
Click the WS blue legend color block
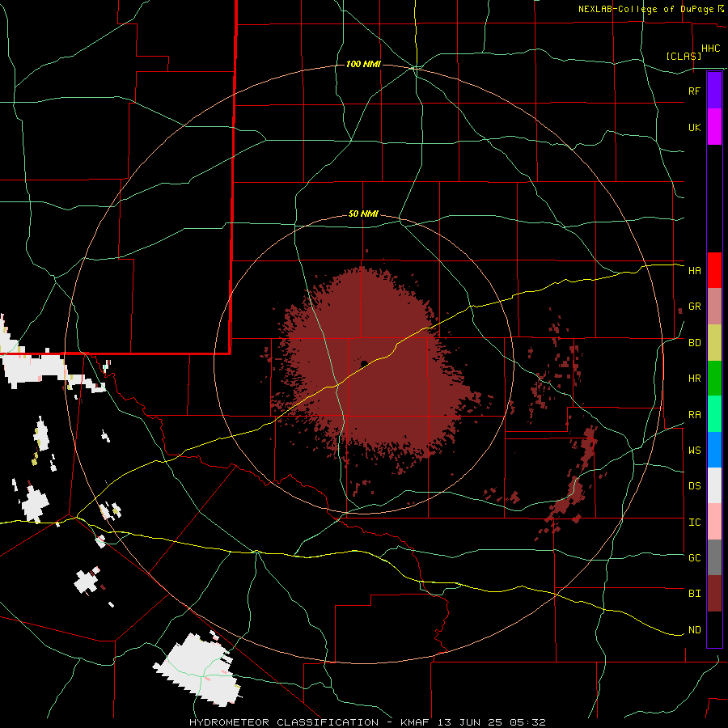(714, 450)
